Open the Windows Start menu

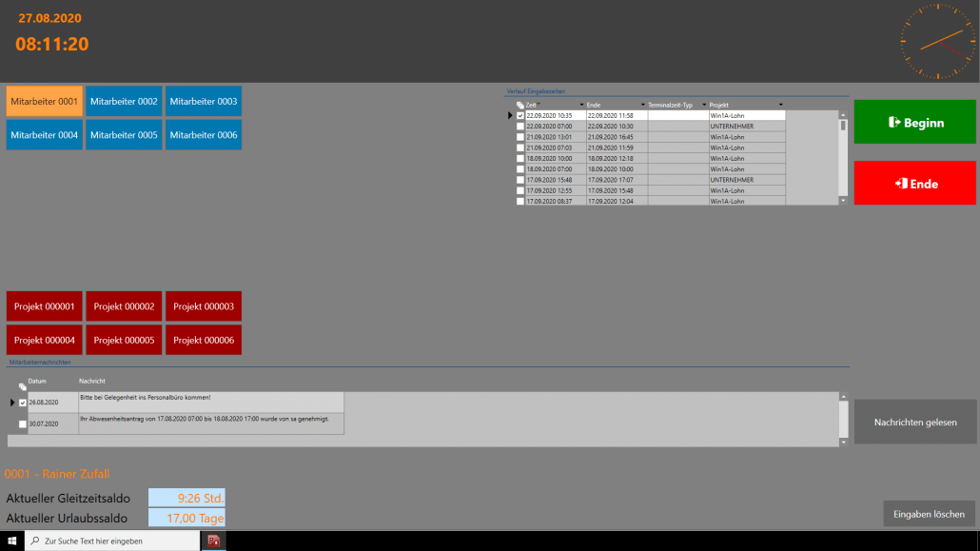point(12,541)
